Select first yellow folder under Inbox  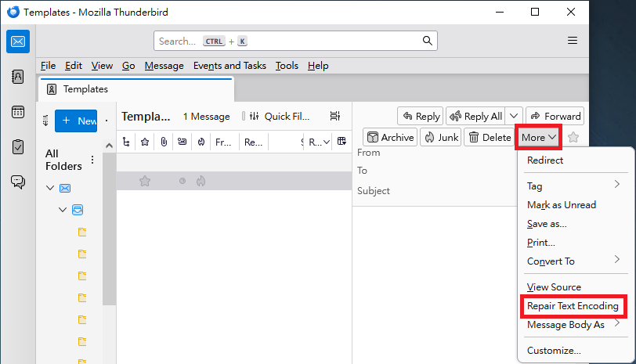(x=82, y=232)
